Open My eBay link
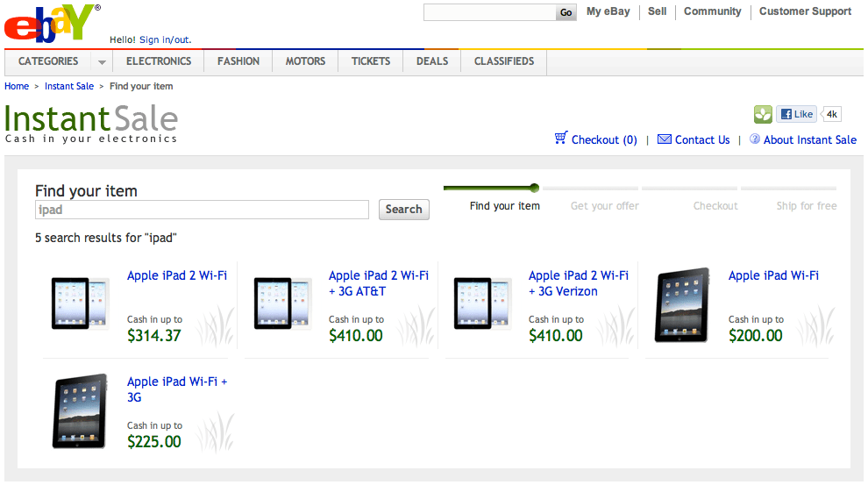Screen dimensions: 868x485 tap(608, 11)
